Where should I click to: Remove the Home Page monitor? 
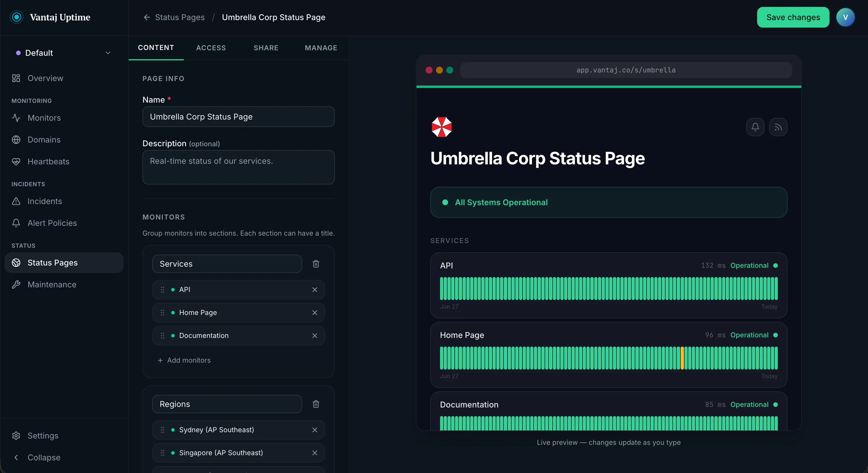point(315,313)
